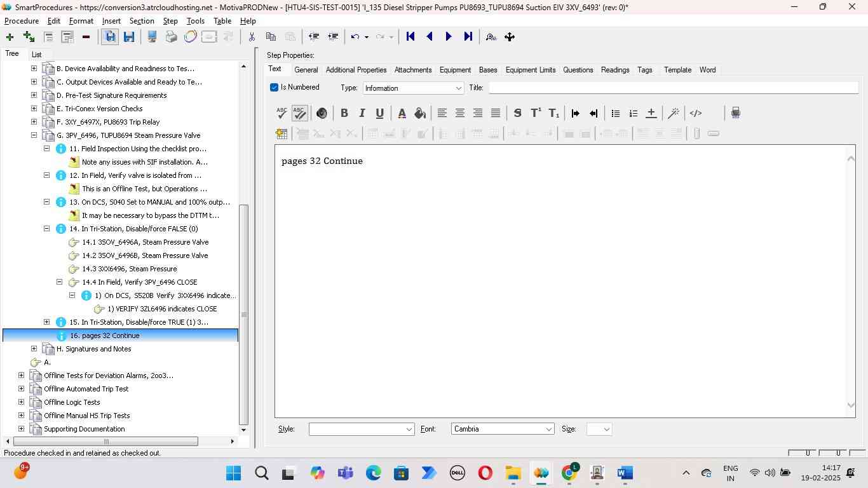This screenshot has width=868, height=488.
Task: Click into the Title input field
Action: [x=672, y=88]
